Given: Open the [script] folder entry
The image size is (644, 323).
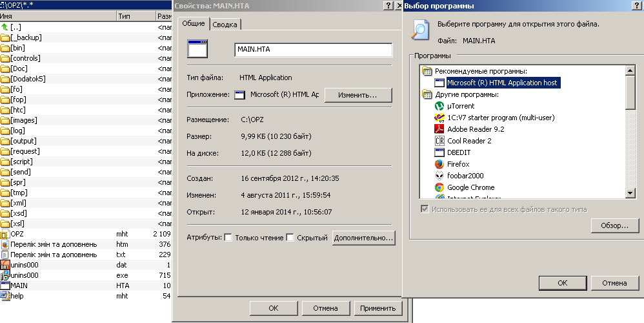Looking at the screenshot, I should (x=23, y=161).
